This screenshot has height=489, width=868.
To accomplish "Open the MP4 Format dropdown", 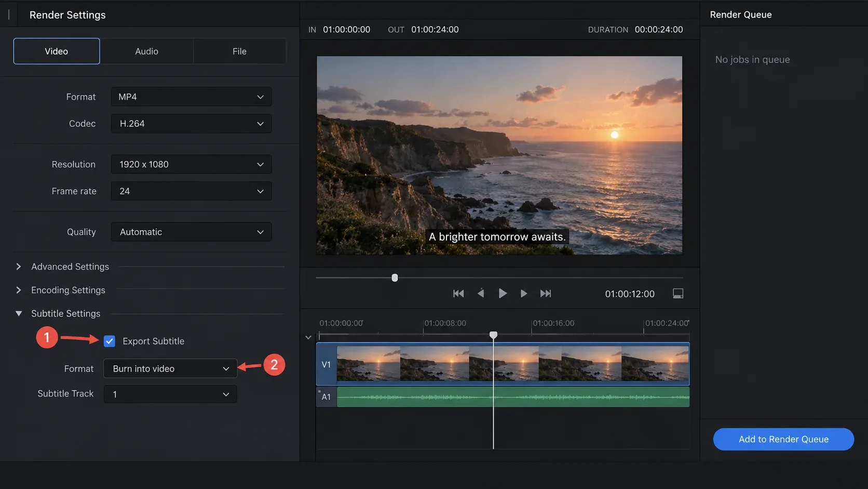I will [191, 97].
